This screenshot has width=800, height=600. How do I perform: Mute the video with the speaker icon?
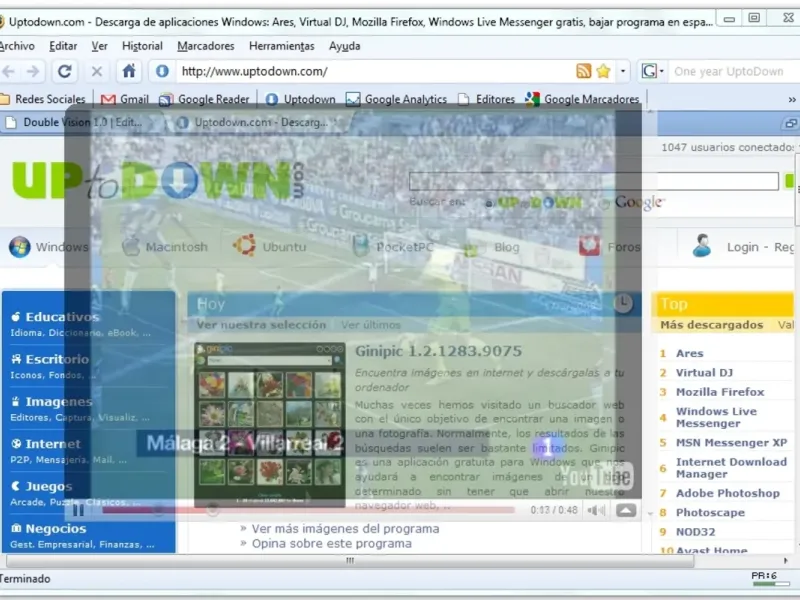[595, 510]
